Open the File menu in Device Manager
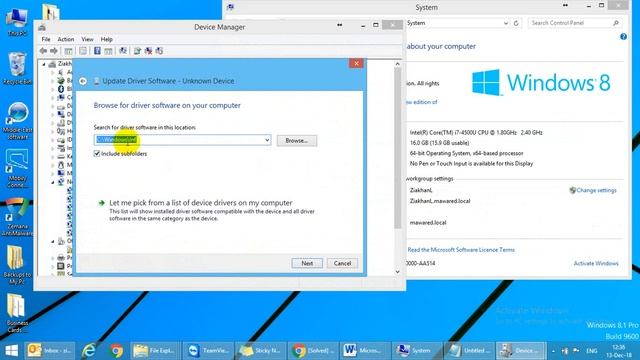This screenshot has width=640, height=360. coord(46,39)
